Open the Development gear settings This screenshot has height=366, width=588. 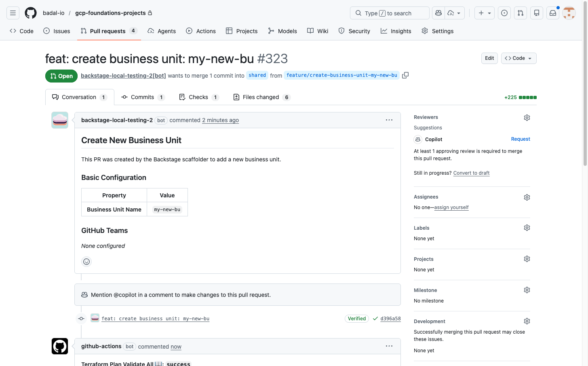pyautogui.click(x=527, y=321)
